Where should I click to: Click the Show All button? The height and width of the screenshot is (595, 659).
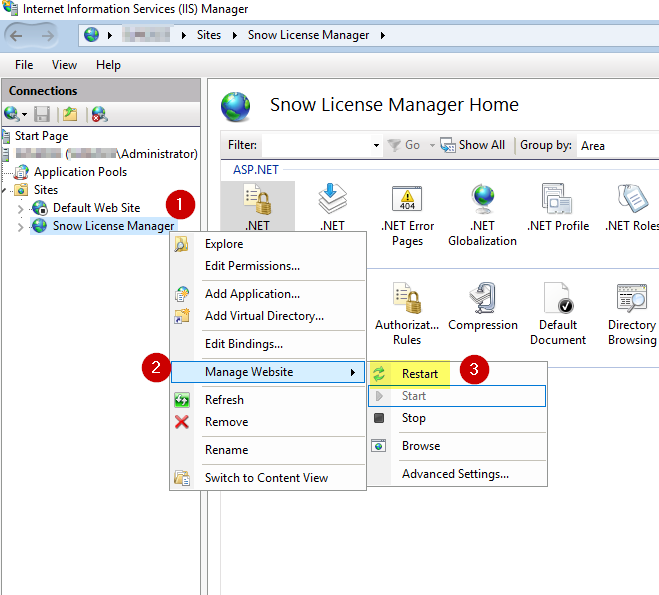tap(472, 145)
